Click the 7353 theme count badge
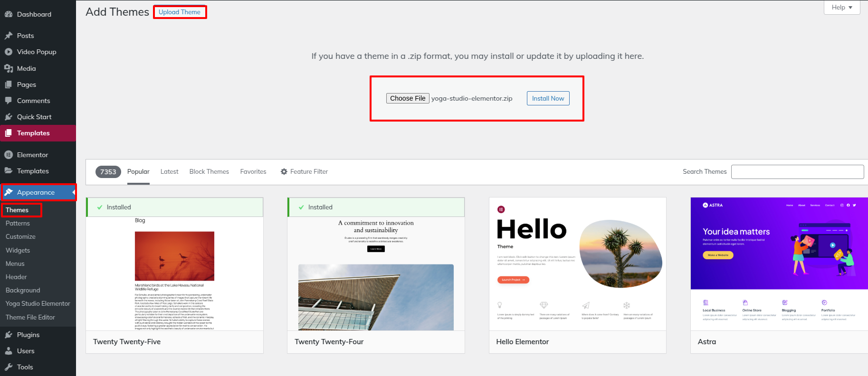 tap(108, 172)
